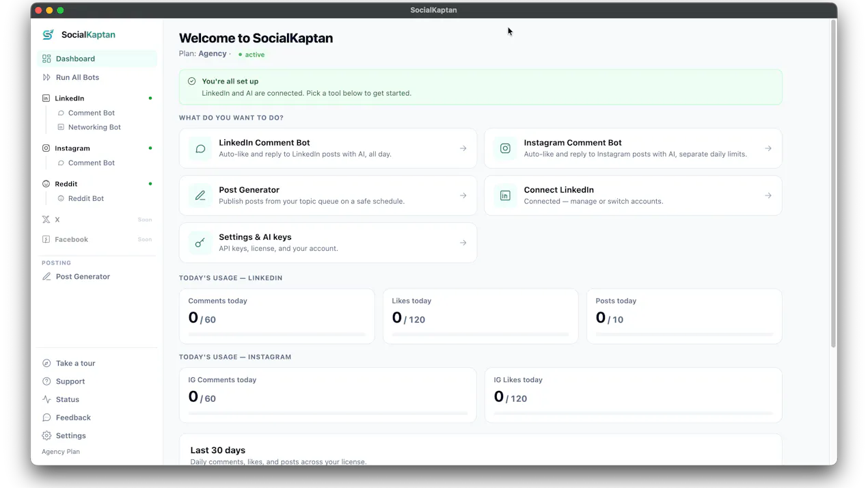Open Networking Bot in sidebar

pyautogui.click(x=94, y=127)
